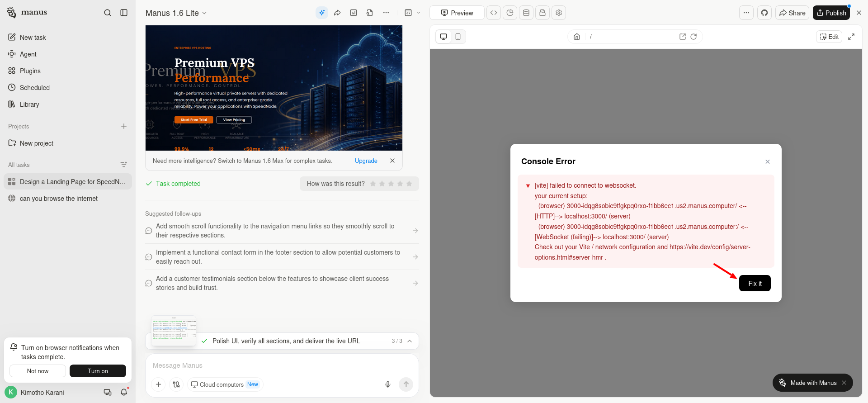Switch preview to mobile view

click(x=458, y=37)
